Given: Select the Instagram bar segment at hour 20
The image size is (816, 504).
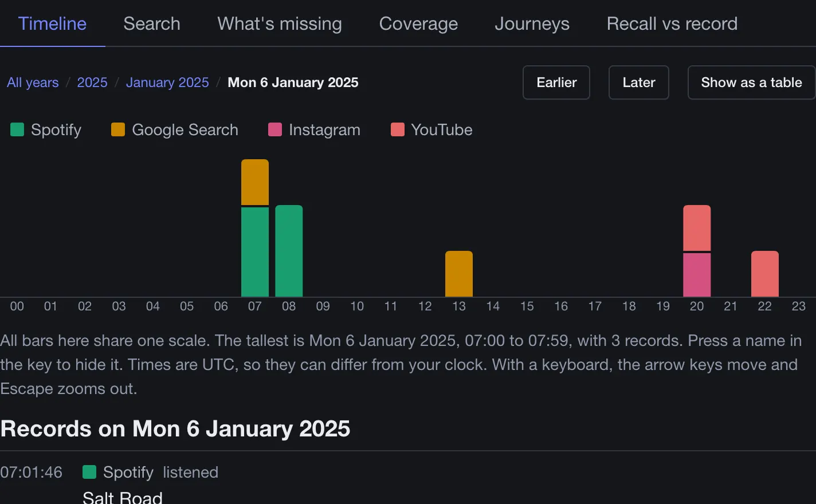Looking at the screenshot, I should pyautogui.click(x=697, y=275).
